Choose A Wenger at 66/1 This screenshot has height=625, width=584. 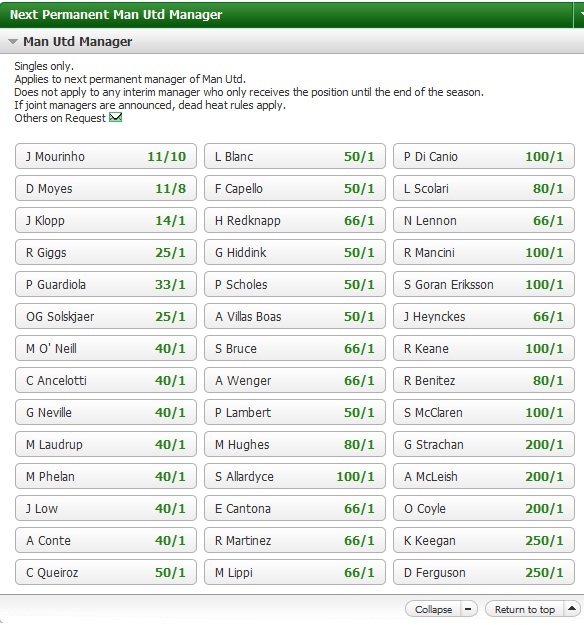point(295,380)
